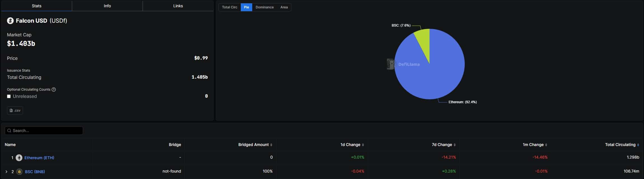Click the Ethereum: (92.4%) pie label
Viewport: 644px width, 179px height.
click(463, 102)
